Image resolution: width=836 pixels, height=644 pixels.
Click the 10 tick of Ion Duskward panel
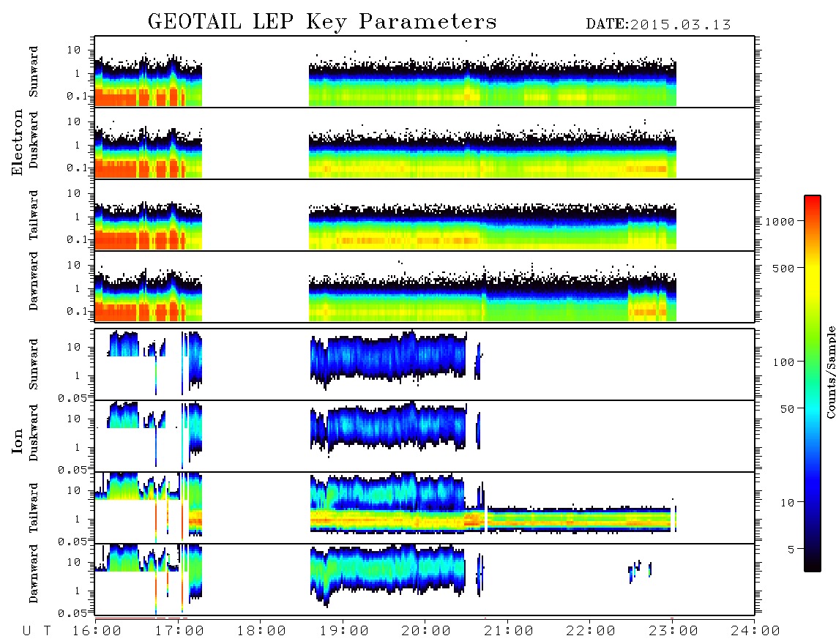tap(74, 419)
